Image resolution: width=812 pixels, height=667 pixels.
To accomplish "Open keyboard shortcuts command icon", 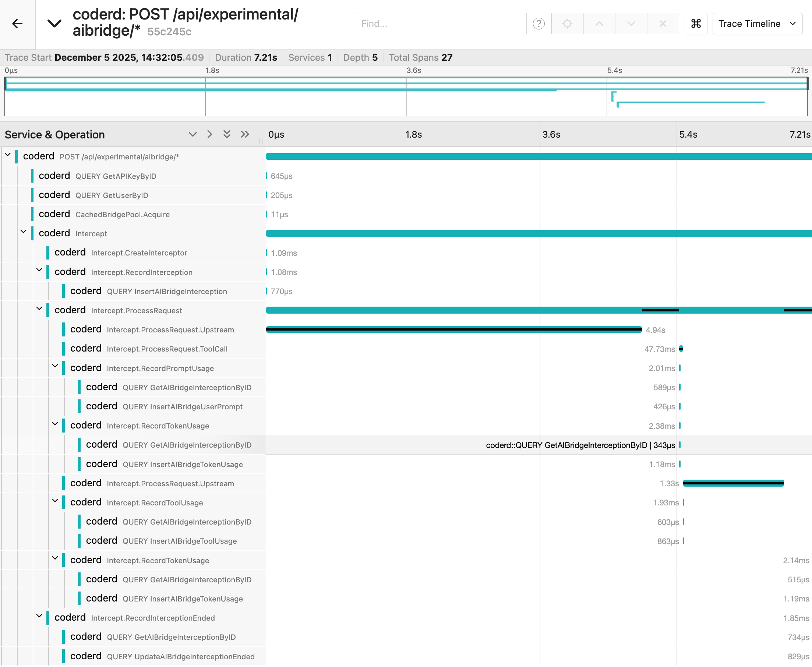I will pos(696,24).
